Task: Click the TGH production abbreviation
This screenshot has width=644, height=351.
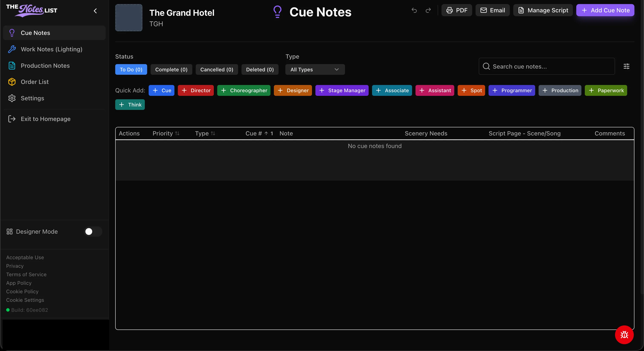Action: (156, 24)
